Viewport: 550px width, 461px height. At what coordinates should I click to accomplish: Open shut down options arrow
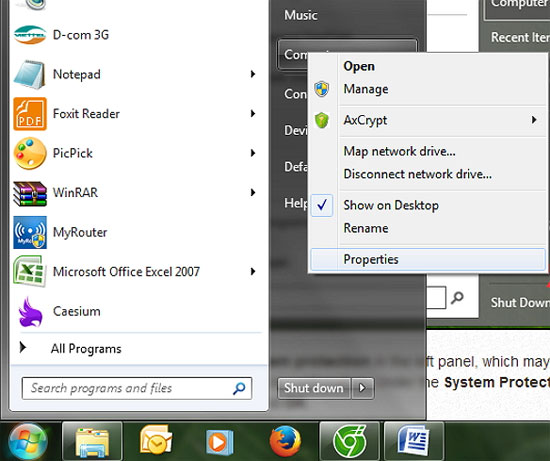[362, 388]
